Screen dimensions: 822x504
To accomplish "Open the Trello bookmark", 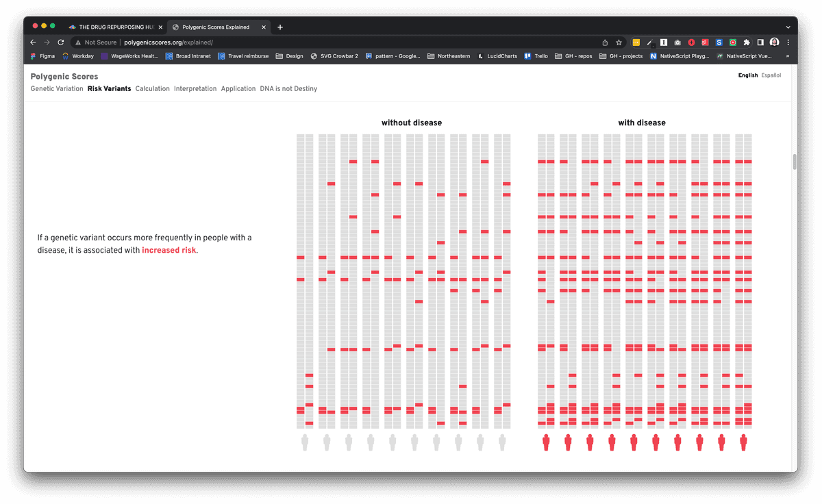I will [x=536, y=56].
